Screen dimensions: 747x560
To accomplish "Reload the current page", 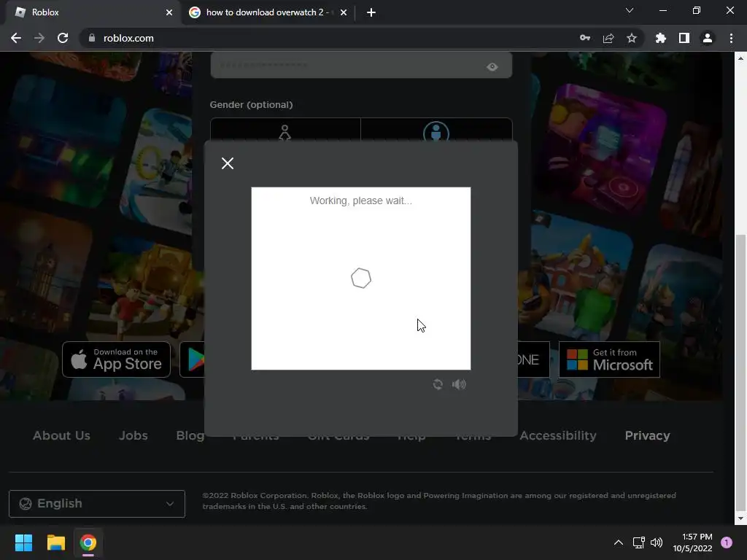I will [x=63, y=38].
